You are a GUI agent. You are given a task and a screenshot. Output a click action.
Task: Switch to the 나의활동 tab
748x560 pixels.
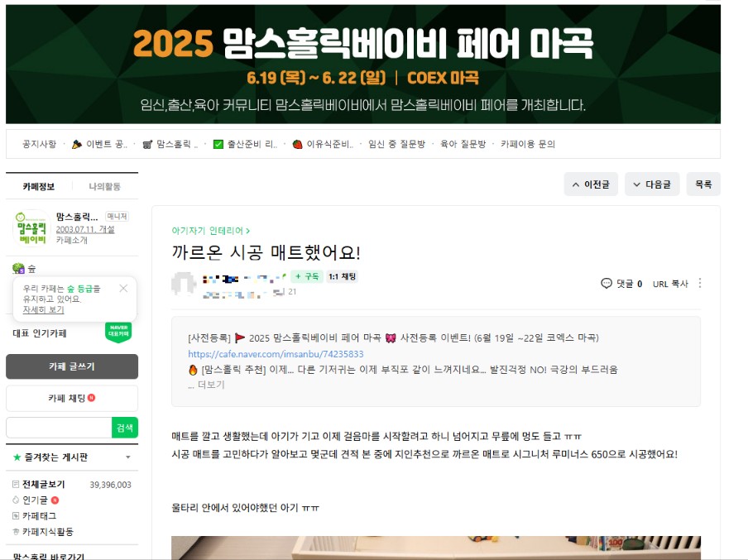[x=104, y=186]
